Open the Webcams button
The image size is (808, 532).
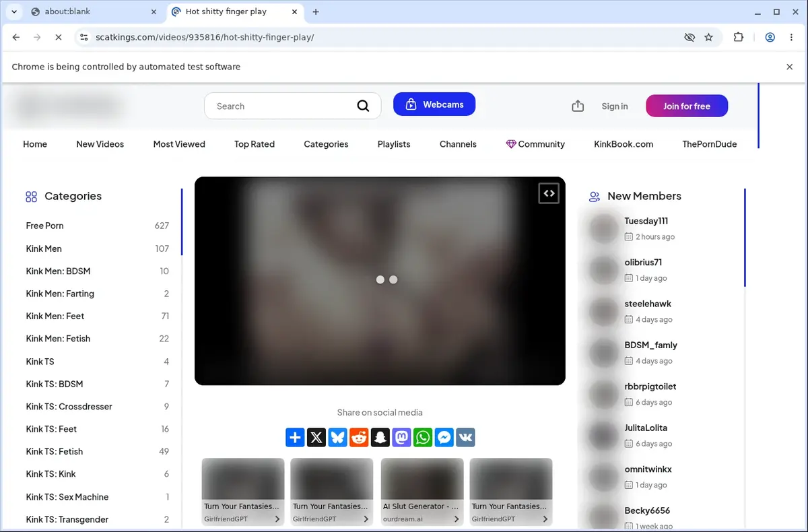(434, 104)
